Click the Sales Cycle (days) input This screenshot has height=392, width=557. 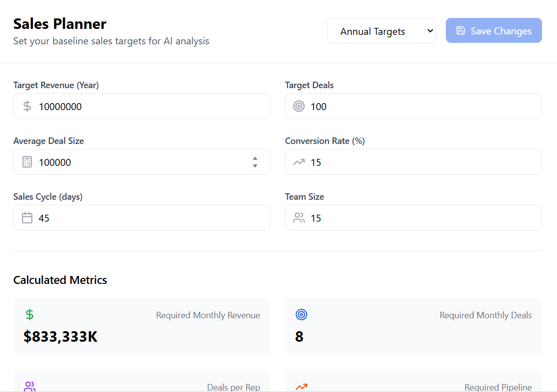click(x=150, y=218)
